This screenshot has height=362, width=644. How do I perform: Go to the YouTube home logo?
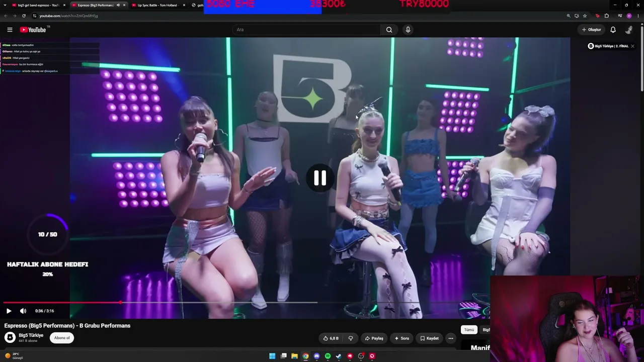(33, 30)
